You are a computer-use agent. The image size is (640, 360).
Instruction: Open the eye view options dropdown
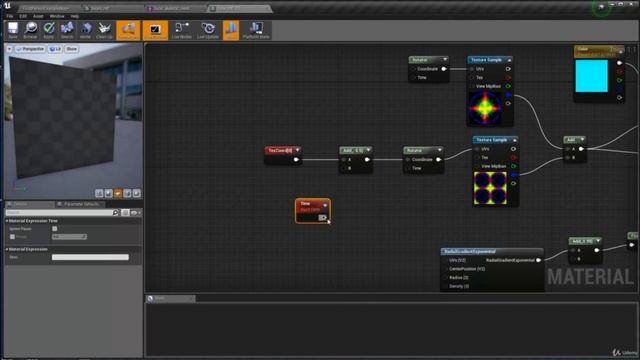click(x=136, y=213)
